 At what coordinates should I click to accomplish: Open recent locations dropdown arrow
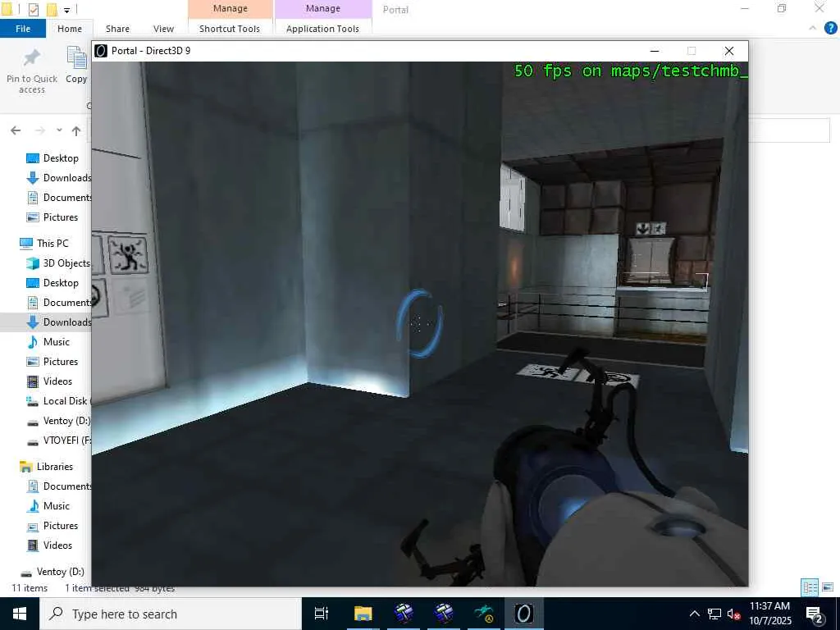pyautogui.click(x=59, y=130)
